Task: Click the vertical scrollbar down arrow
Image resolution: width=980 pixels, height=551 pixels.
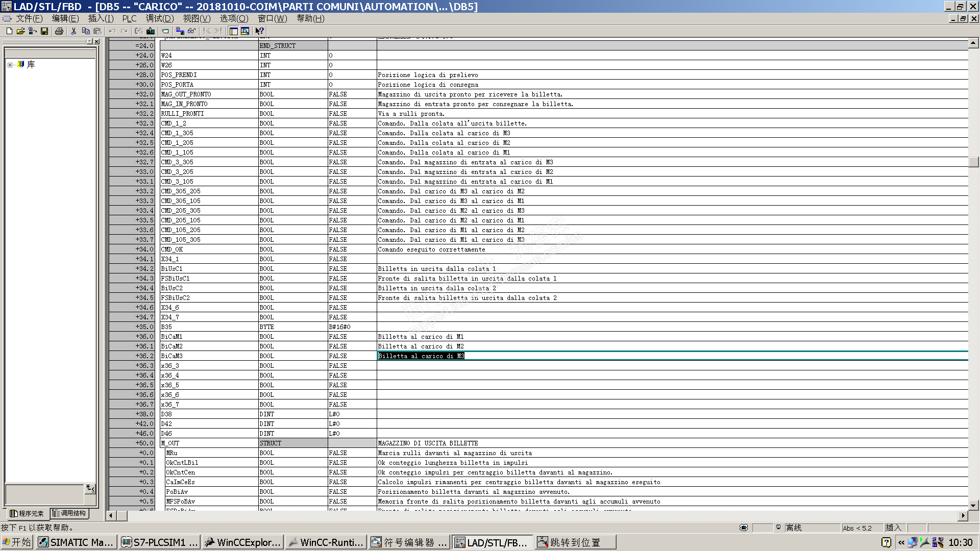Action: pos(973,505)
